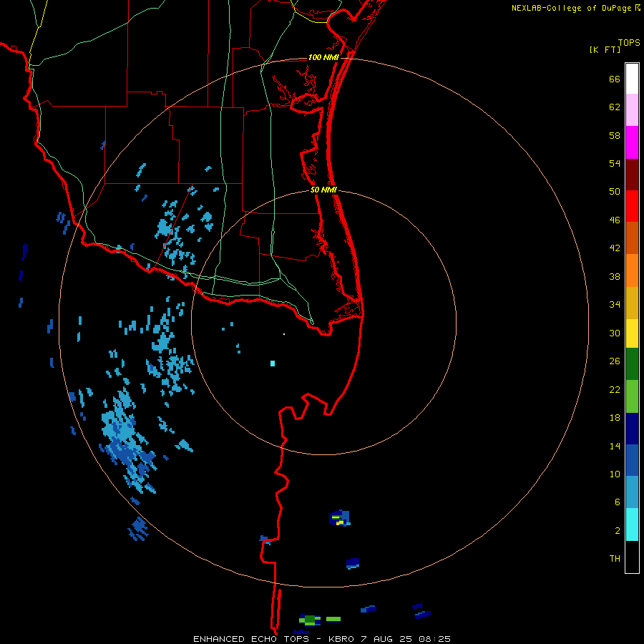Viewport: 644px width, 644px height.
Task: Click the 26 legend value
Action: point(615,361)
